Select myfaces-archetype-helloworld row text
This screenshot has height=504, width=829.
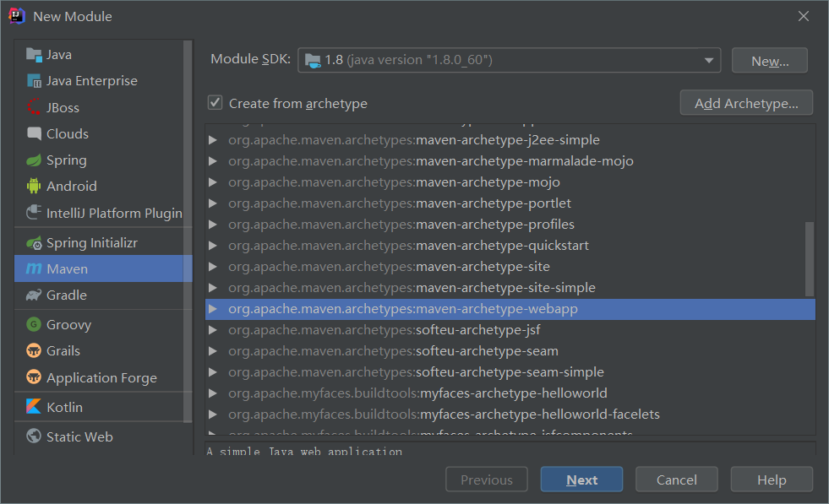click(417, 393)
